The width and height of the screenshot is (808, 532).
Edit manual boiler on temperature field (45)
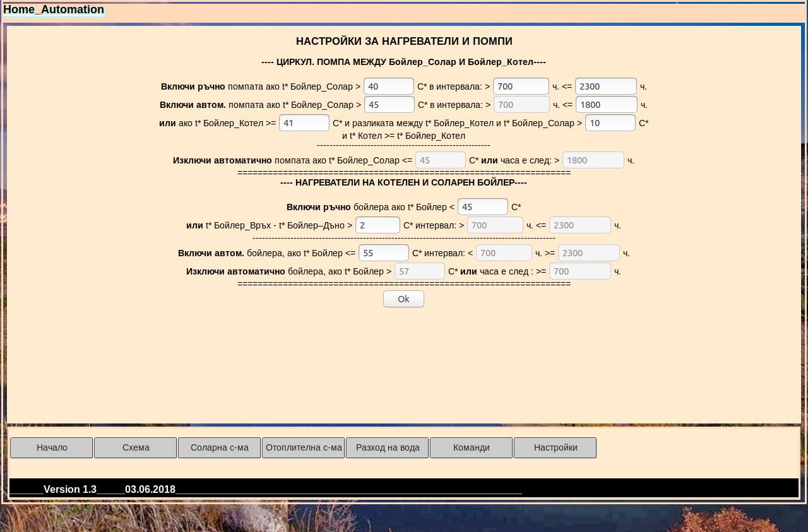tap(483, 207)
